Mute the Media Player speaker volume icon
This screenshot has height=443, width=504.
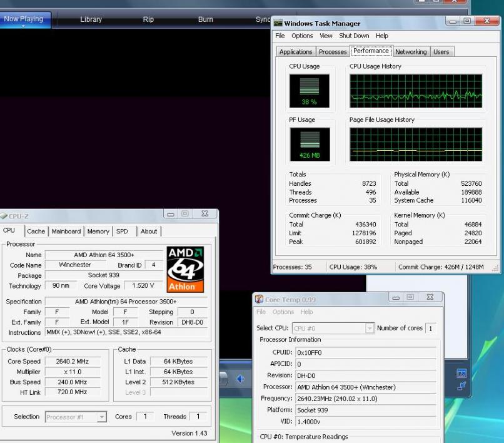pyautogui.click(x=240, y=379)
